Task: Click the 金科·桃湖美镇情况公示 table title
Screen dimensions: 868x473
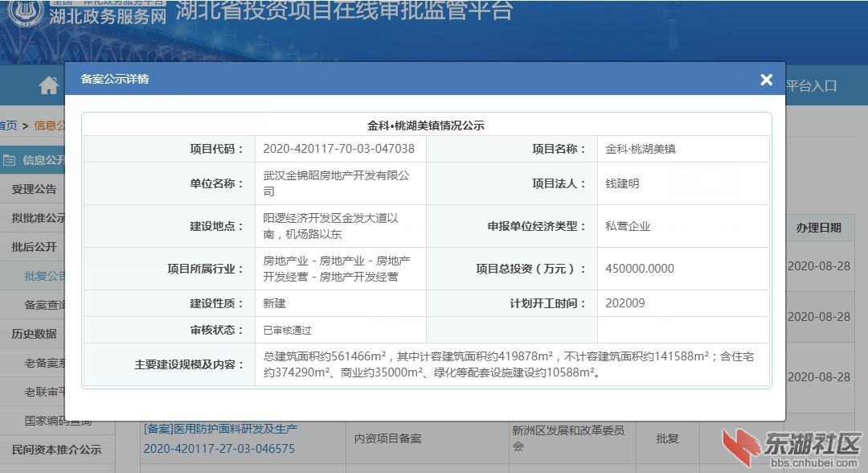Action: (426, 125)
